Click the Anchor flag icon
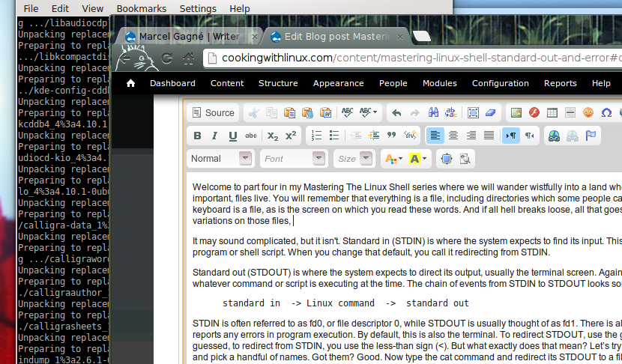This screenshot has height=364, width=622. point(591,136)
